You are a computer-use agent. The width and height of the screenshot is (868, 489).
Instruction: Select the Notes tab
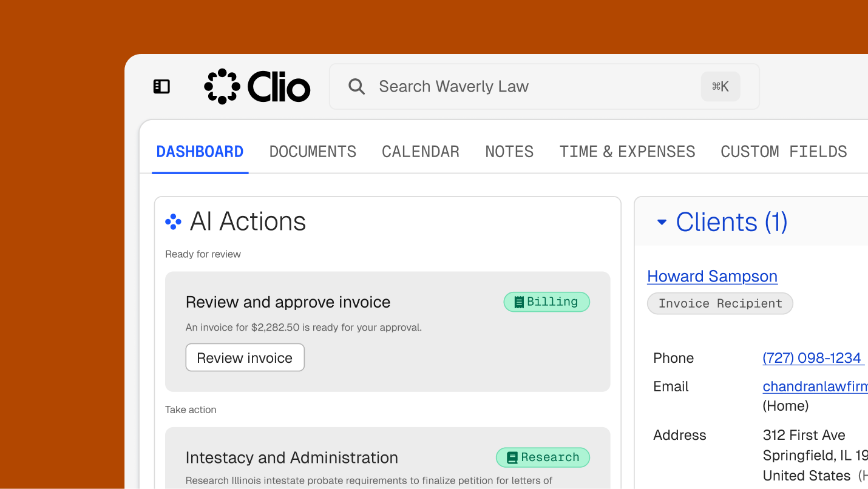click(509, 152)
